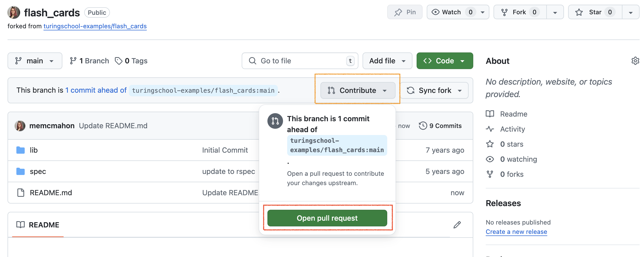Click the magnifying glass in Go to file
This screenshot has width=644, height=257.
tap(252, 61)
